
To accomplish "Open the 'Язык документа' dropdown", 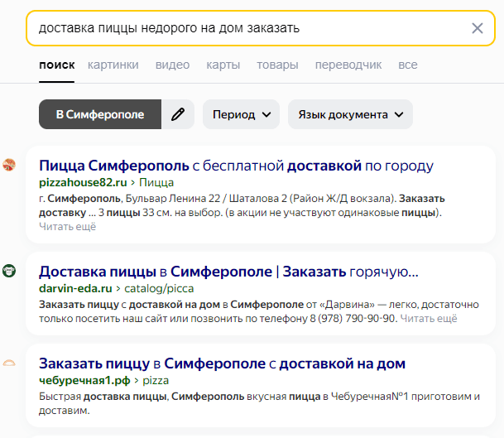I will 350,114.
